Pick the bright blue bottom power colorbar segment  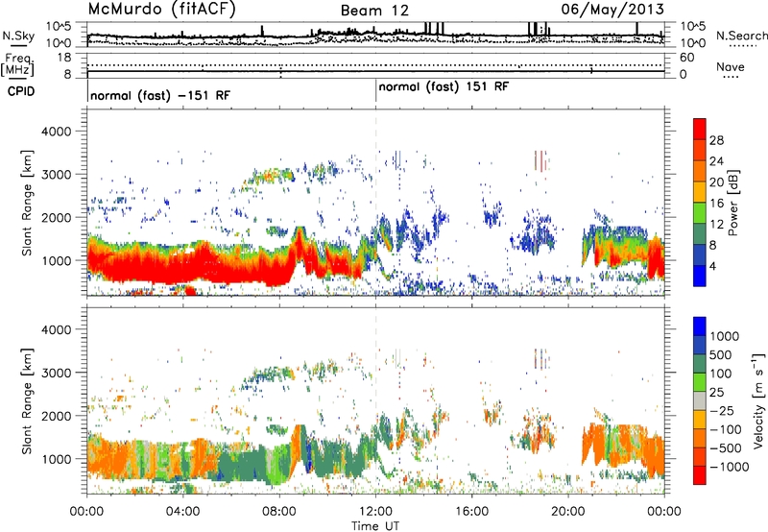pos(700,276)
